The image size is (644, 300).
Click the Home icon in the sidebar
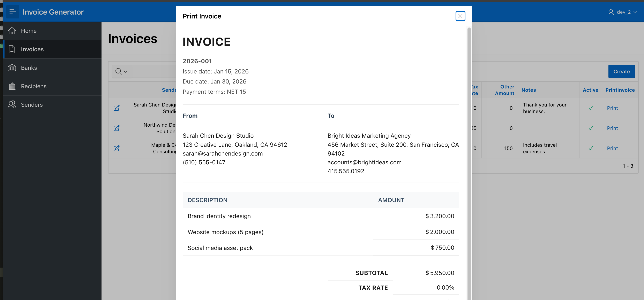12,31
